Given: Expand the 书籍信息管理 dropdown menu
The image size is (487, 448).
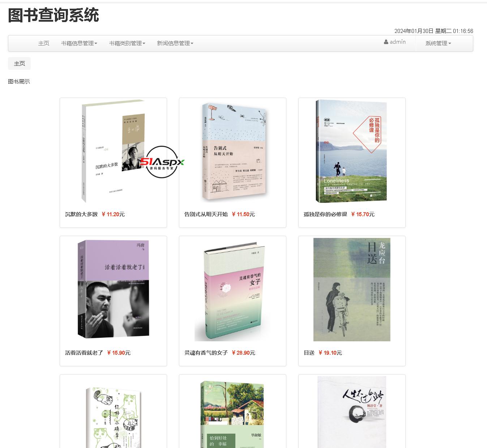Looking at the screenshot, I should [x=79, y=43].
